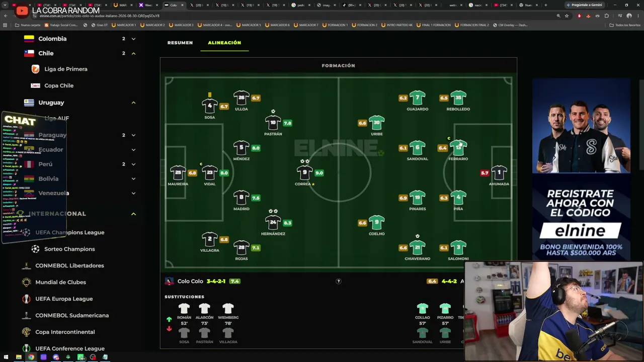This screenshot has height=362, width=644.
Task: Open Sorteo Champions link
Action: [69, 249]
